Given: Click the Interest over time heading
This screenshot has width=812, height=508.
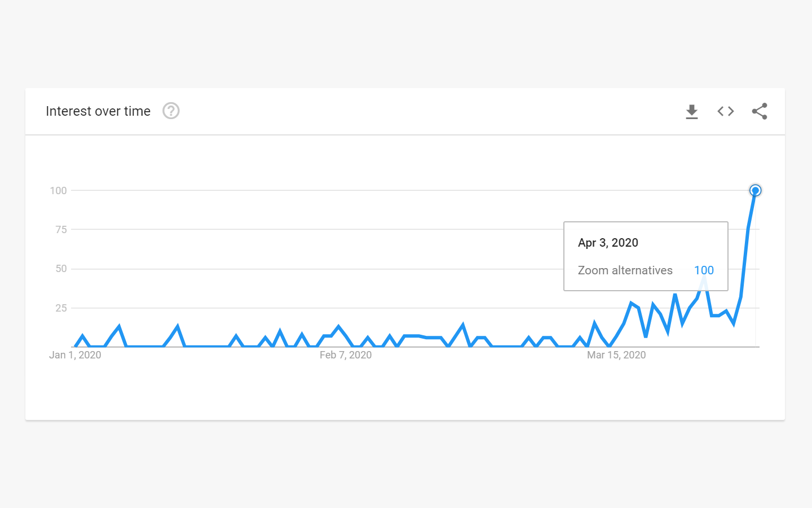Looking at the screenshot, I should pyautogui.click(x=98, y=111).
